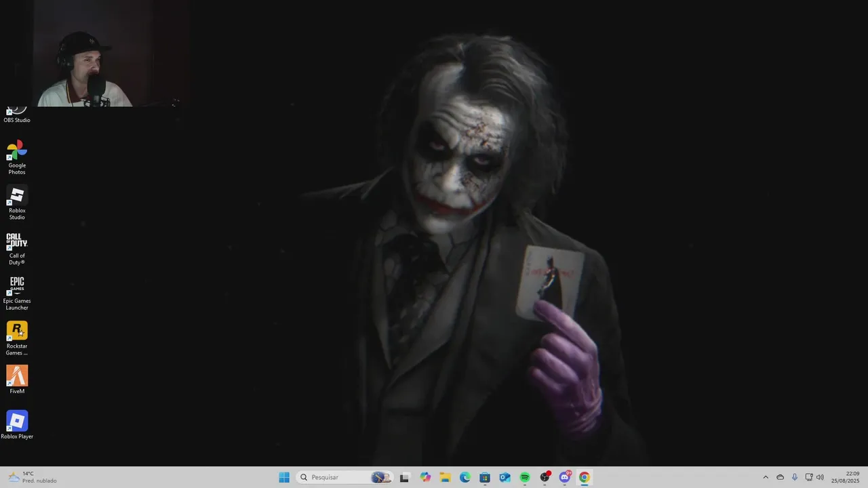Viewport: 868px width, 488px height.
Task: Open the network status tray icon
Action: 809,477
